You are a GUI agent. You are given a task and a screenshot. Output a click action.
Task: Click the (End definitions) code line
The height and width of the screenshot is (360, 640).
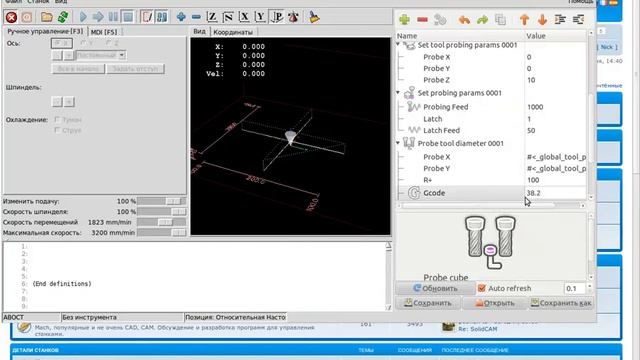[62, 284]
